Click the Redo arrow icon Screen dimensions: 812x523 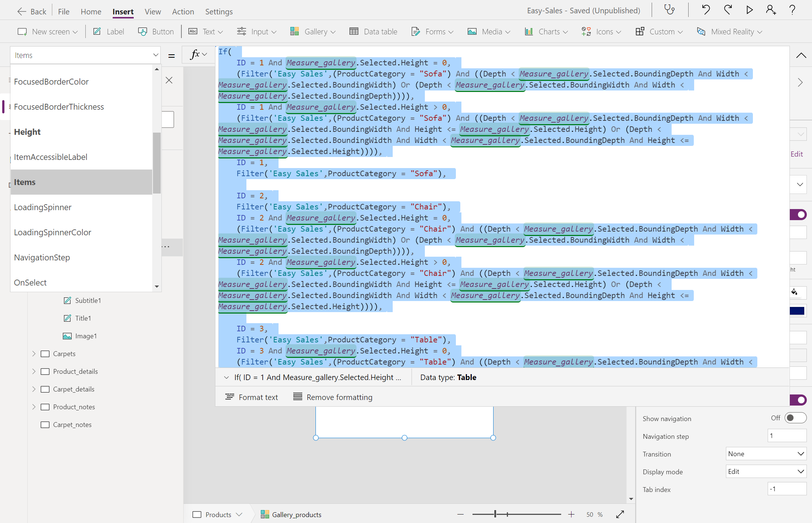[728, 10]
